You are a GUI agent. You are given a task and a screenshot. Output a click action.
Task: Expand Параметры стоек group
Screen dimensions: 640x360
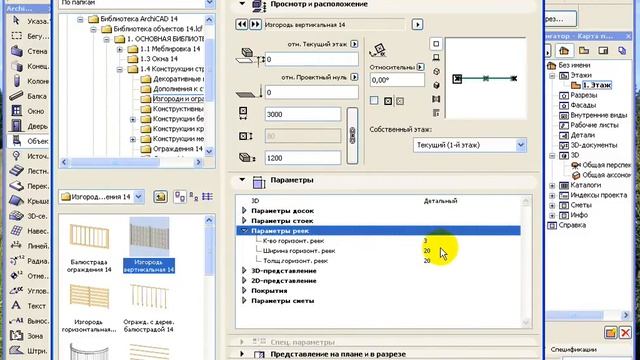244,221
